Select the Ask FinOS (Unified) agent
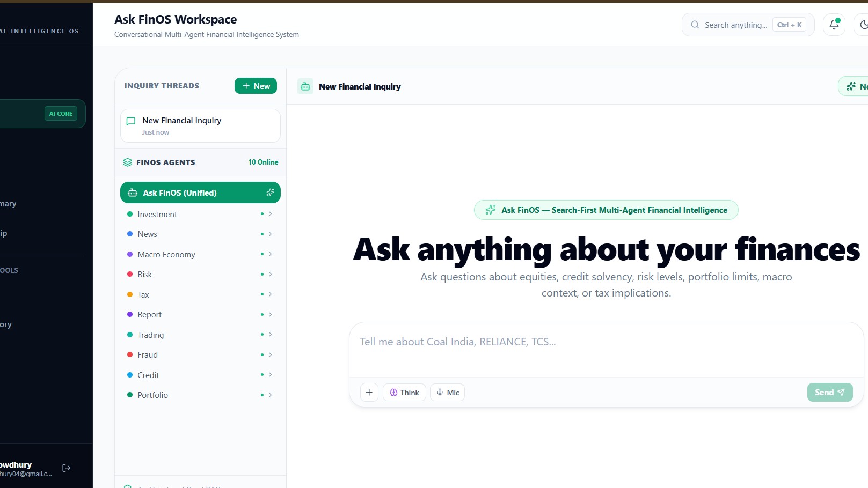 coord(200,193)
